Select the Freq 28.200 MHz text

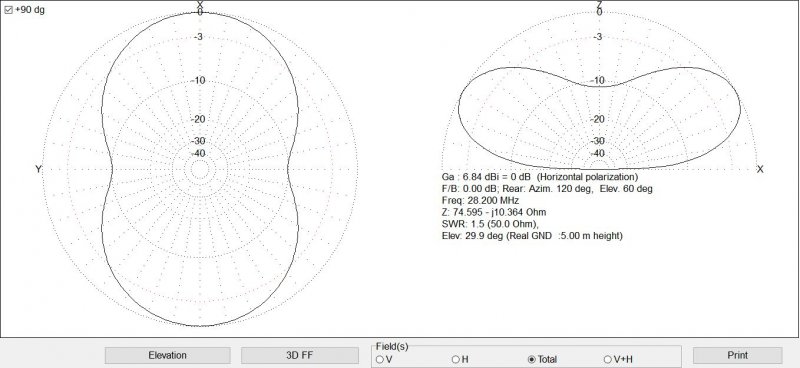coord(480,200)
